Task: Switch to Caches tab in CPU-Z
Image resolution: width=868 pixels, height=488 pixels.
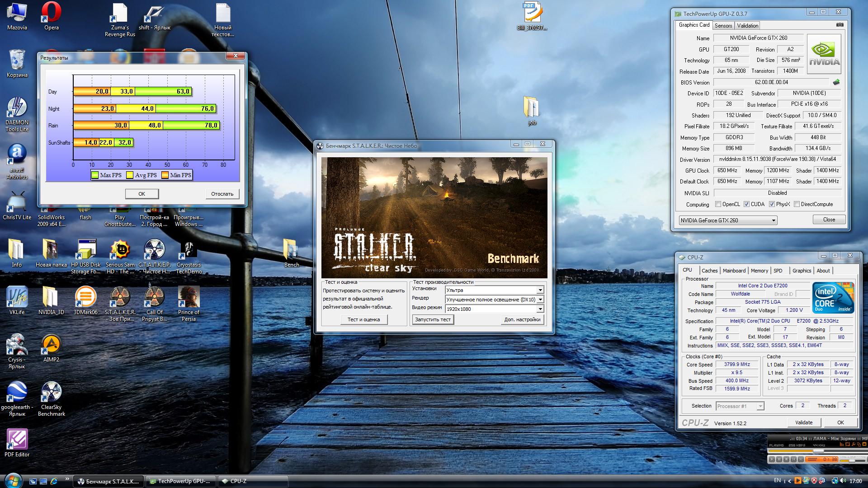Action: pyautogui.click(x=709, y=271)
